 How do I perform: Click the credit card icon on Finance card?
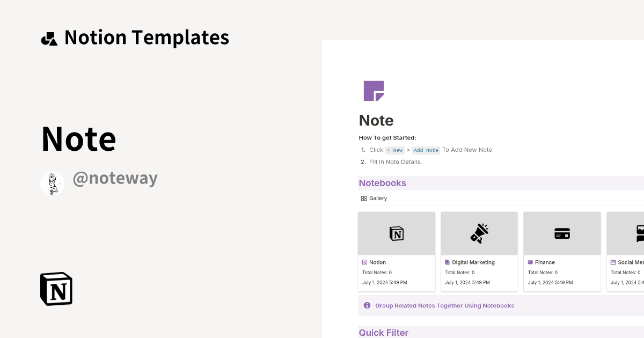562,233
